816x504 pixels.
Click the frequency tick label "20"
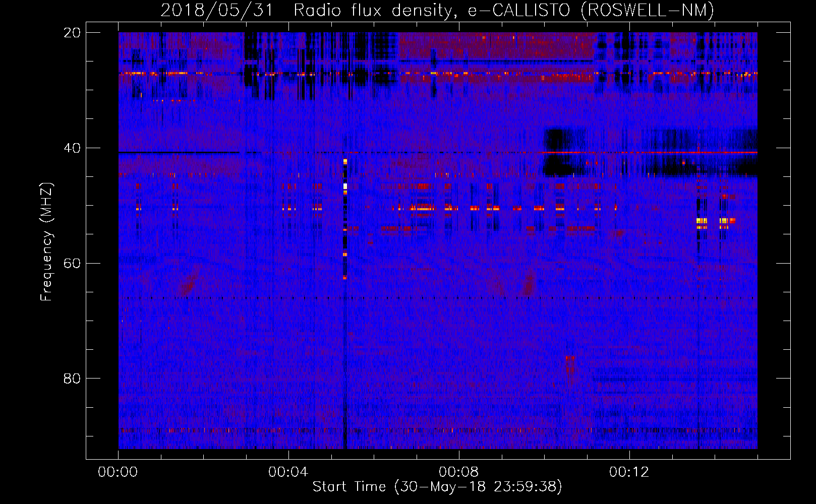coord(72,32)
